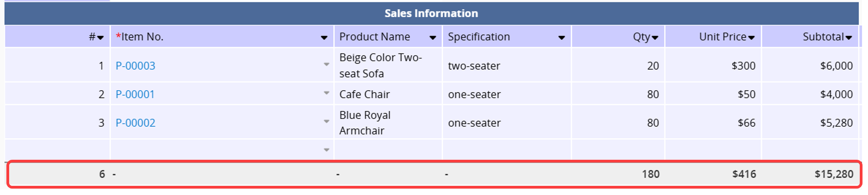
Task: Open the # column filter arrow
Action: [x=100, y=38]
